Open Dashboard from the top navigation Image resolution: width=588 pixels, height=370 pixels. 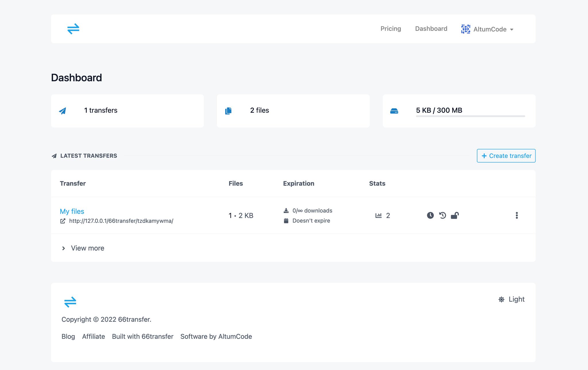coord(431,29)
